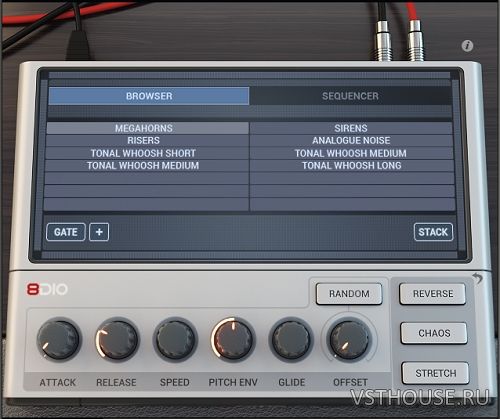Open the info icon panel
The width and height of the screenshot is (500, 419).
click(467, 46)
